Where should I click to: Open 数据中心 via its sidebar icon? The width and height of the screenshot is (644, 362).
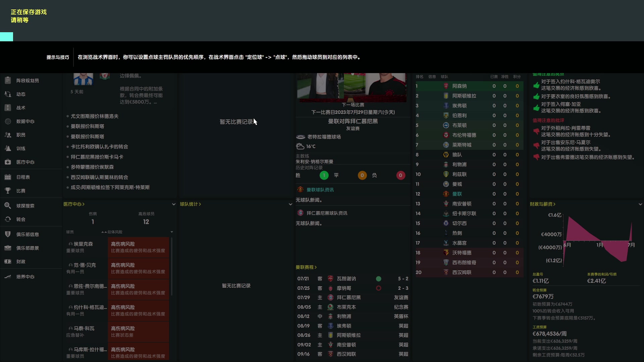[x=8, y=121]
